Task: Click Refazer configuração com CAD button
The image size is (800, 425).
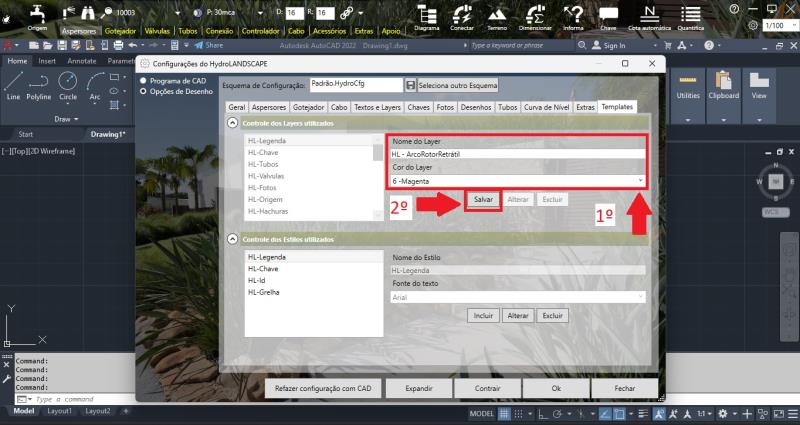Action: 323,388
